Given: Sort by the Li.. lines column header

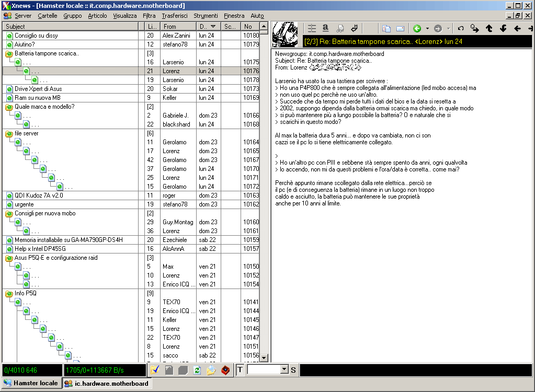Looking at the screenshot, I should [x=152, y=26].
